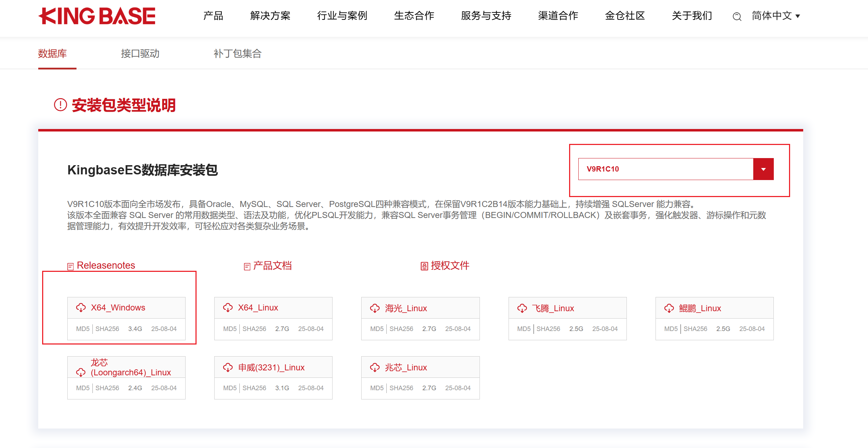Open the 关于我们 menu
This screenshot has height=448, width=868.
click(x=692, y=16)
